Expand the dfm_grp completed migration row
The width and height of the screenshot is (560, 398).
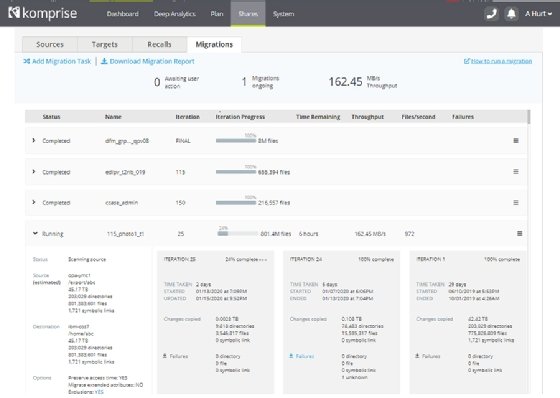tap(34, 140)
